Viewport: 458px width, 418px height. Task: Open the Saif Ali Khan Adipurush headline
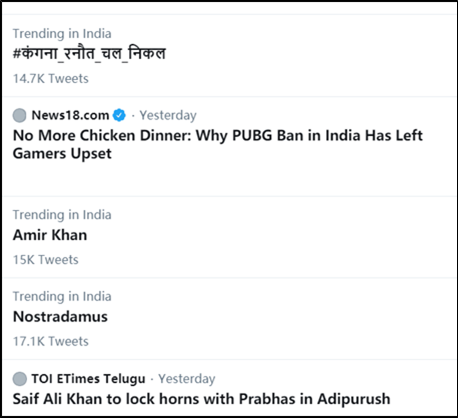[x=201, y=399]
